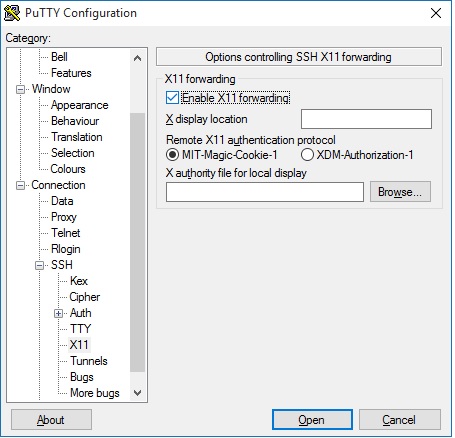455x438 pixels.
Task: Open the Proxy settings
Action: click(x=64, y=217)
